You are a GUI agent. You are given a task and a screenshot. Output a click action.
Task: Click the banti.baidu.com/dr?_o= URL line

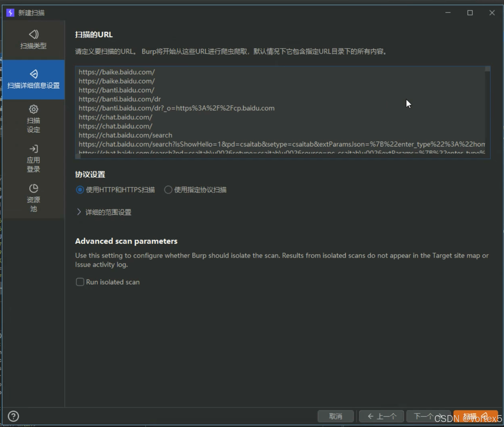[176, 108]
